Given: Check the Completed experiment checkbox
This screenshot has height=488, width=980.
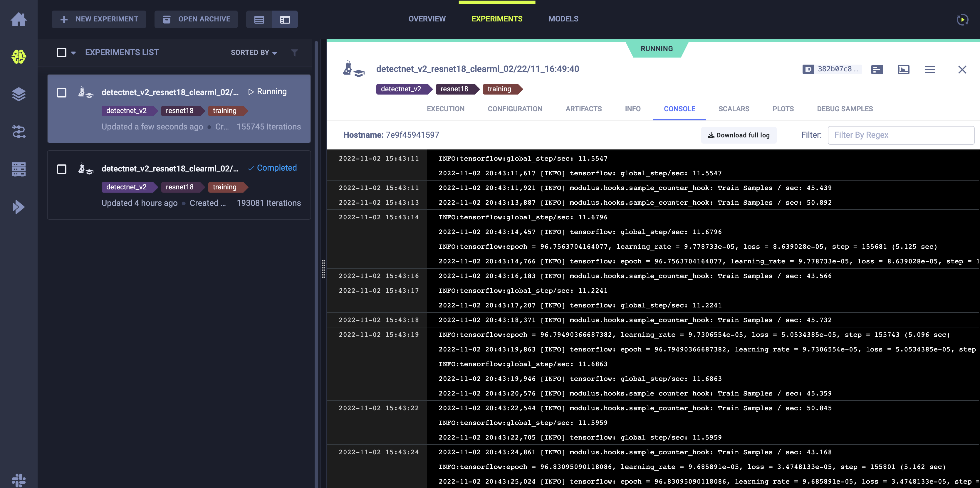Looking at the screenshot, I should point(62,169).
